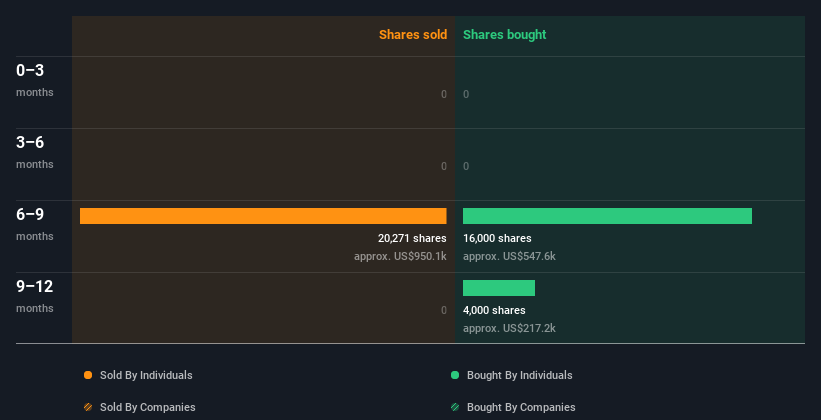821x420 pixels.
Task: Click the approx. US$547.6k value
Action: pos(509,256)
